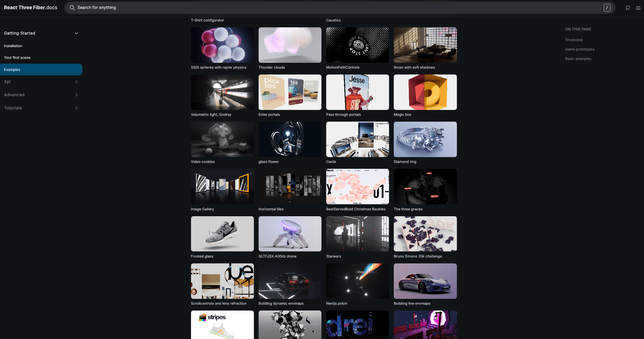Expand the Tutorials section arrow icon
Viewport: 644px width, 339px height.
[x=76, y=108]
